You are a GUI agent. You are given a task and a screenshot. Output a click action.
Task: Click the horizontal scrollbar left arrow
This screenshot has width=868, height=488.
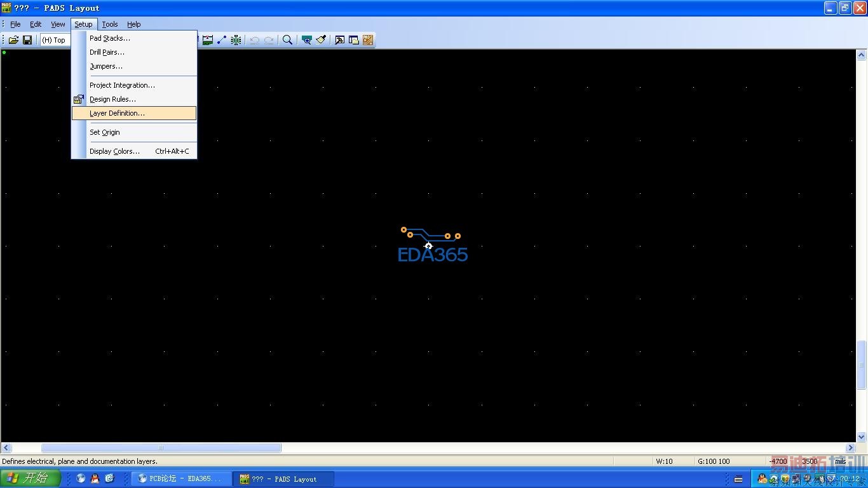6,448
